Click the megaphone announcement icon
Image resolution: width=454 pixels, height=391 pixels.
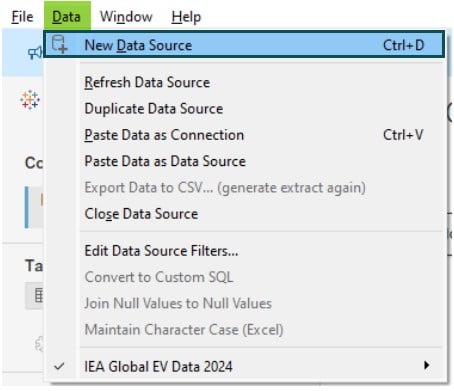point(36,53)
